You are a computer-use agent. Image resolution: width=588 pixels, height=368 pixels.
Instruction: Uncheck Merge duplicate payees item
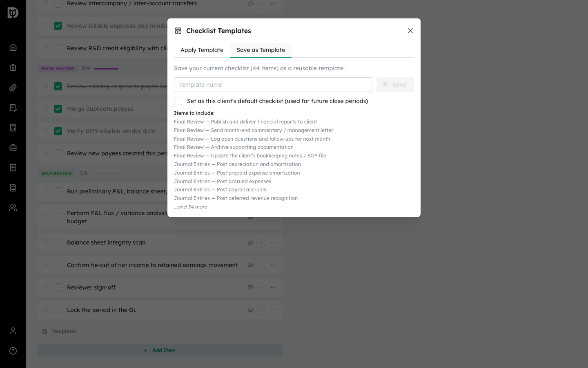58,109
